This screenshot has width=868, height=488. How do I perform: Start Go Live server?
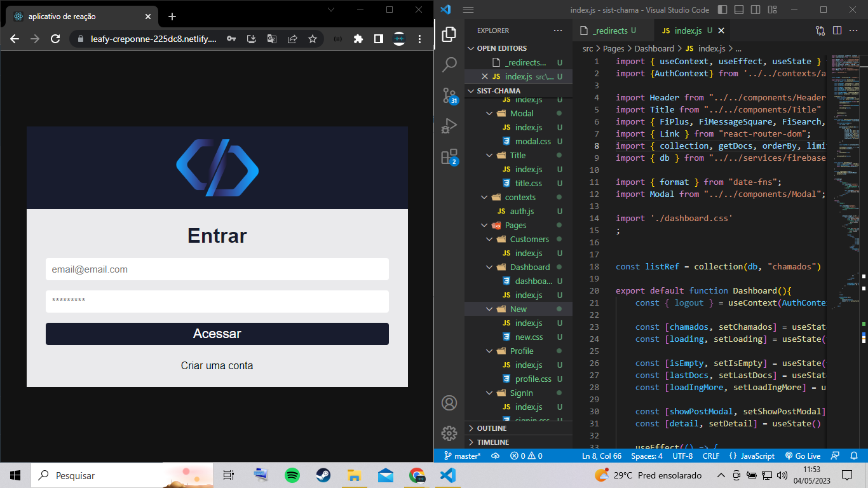point(803,456)
